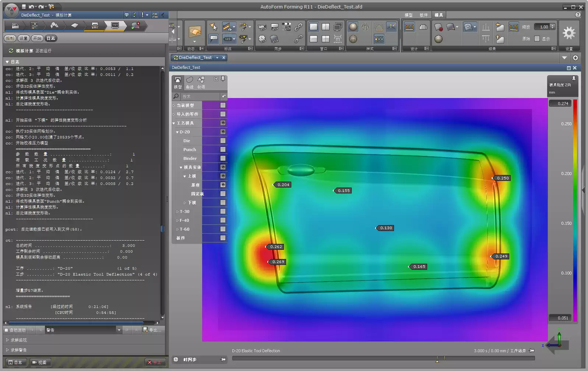This screenshot has width=588, height=371.
Task: Click the save icon in title bar
Action: click(24, 7)
